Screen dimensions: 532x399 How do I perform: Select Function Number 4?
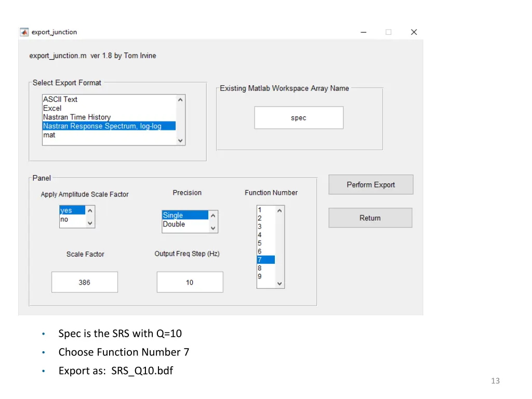tap(266, 235)
